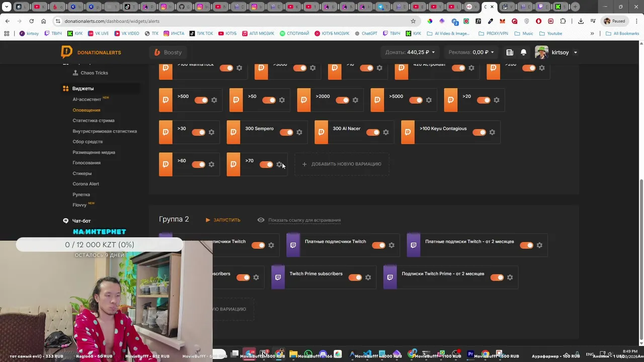Open settings gear for >500 variation

point(214,100)
